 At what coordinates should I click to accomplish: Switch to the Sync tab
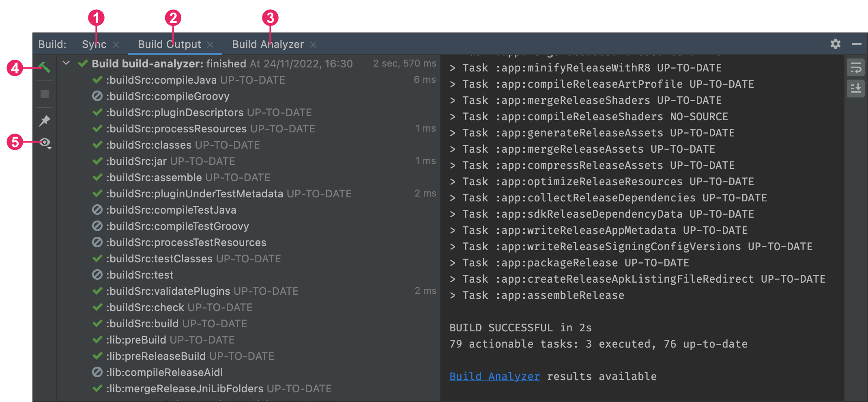(94, 44)
